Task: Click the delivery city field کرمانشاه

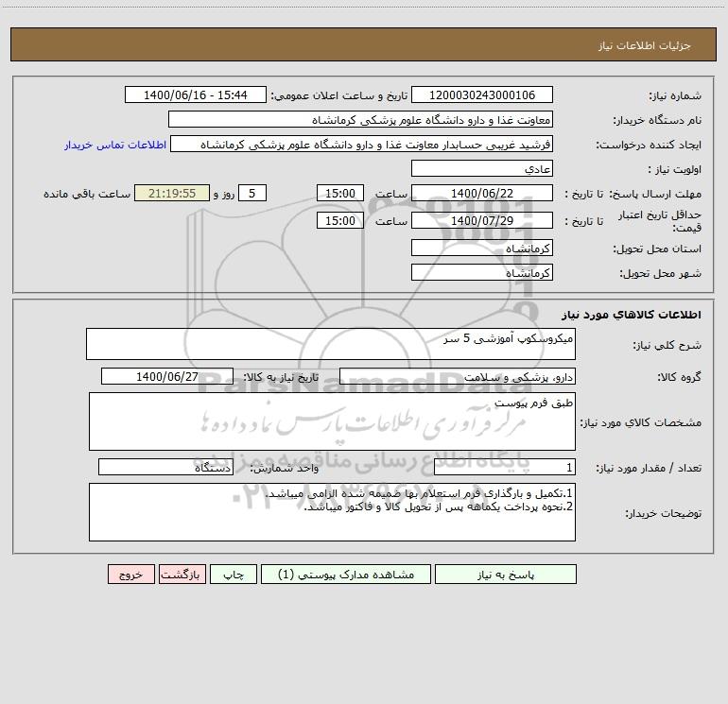Action: 482,272
